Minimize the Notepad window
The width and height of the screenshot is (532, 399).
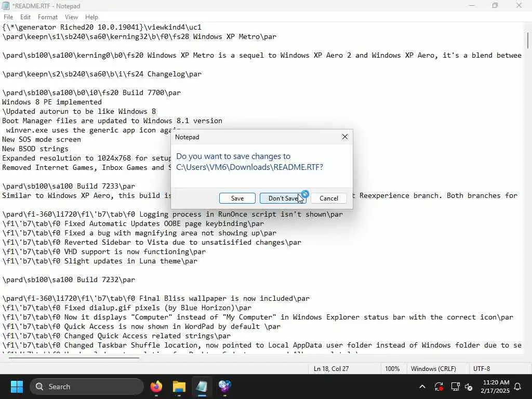[472, 6]
